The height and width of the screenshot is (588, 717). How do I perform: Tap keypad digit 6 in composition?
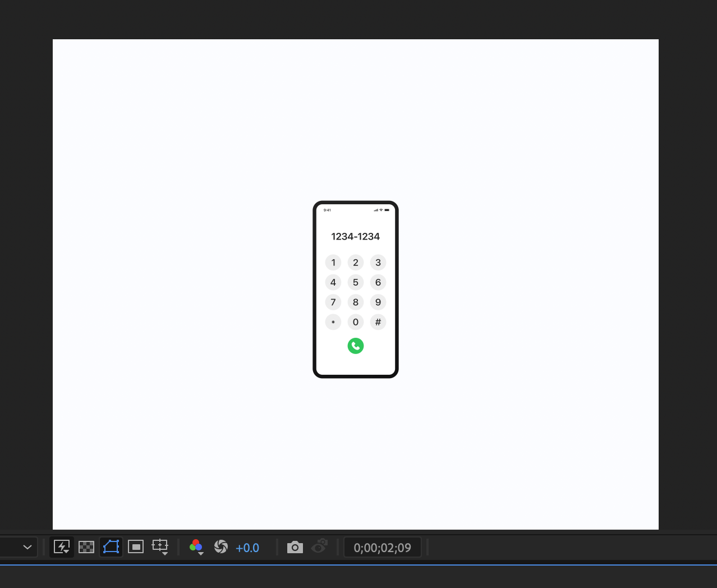coord(378,282)
